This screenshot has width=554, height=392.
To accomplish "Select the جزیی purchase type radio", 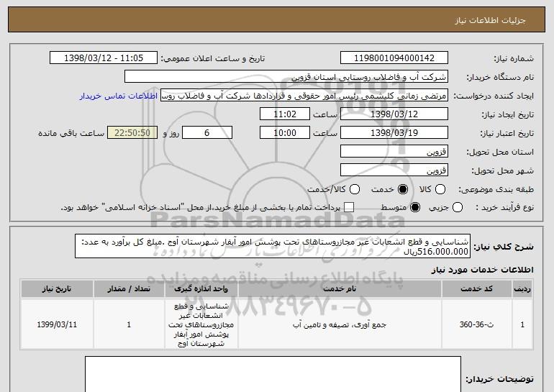I will tap(457, 207).
